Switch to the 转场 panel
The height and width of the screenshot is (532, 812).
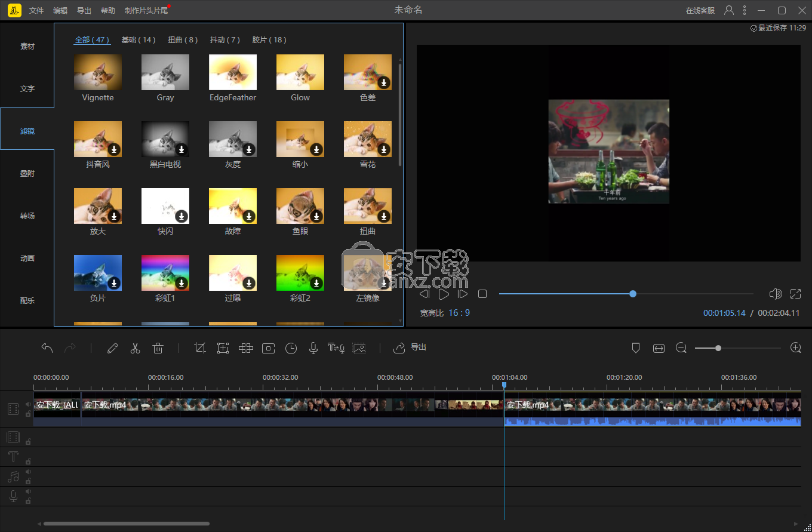27,216
